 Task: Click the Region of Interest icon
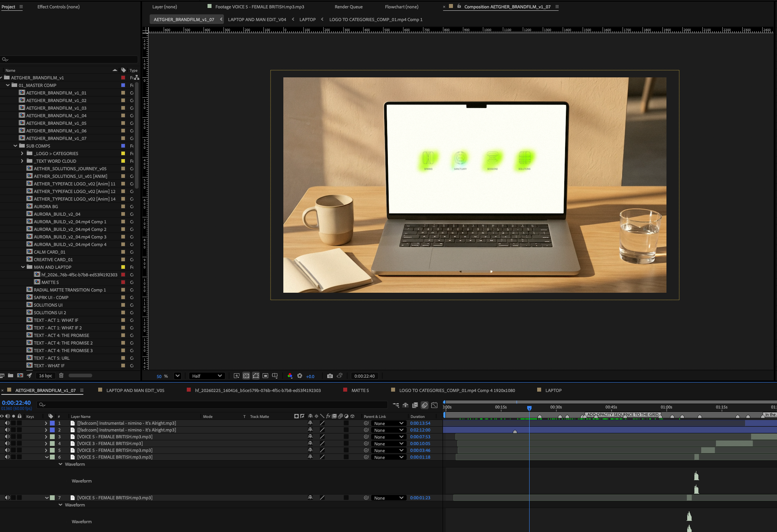tap(265, 376)
